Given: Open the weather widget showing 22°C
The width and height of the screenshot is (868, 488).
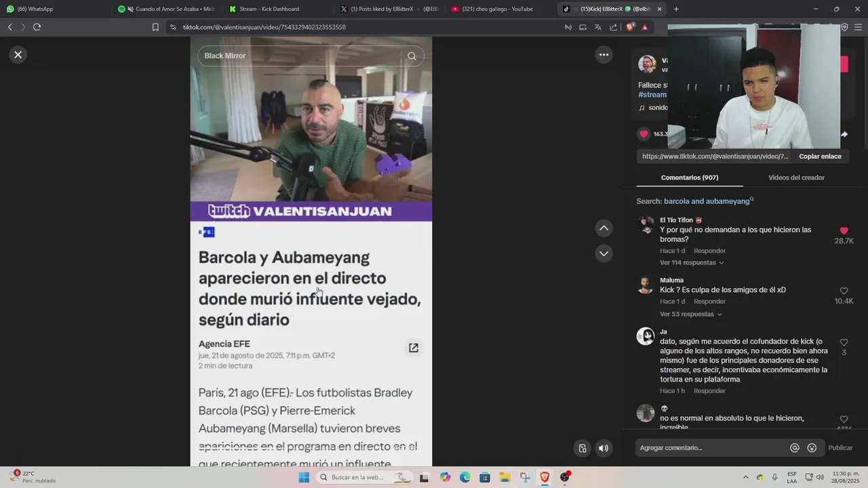Looking at the screenshot, I should click(x=31, y=477).
